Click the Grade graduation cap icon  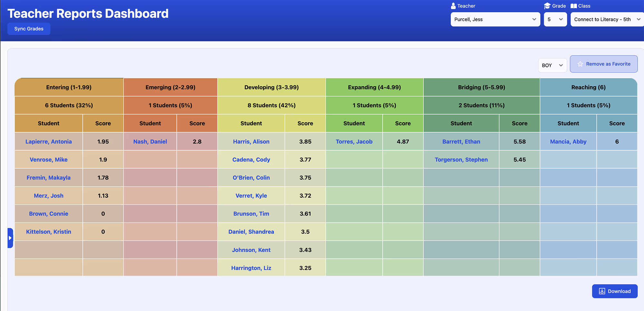(547, 6)
